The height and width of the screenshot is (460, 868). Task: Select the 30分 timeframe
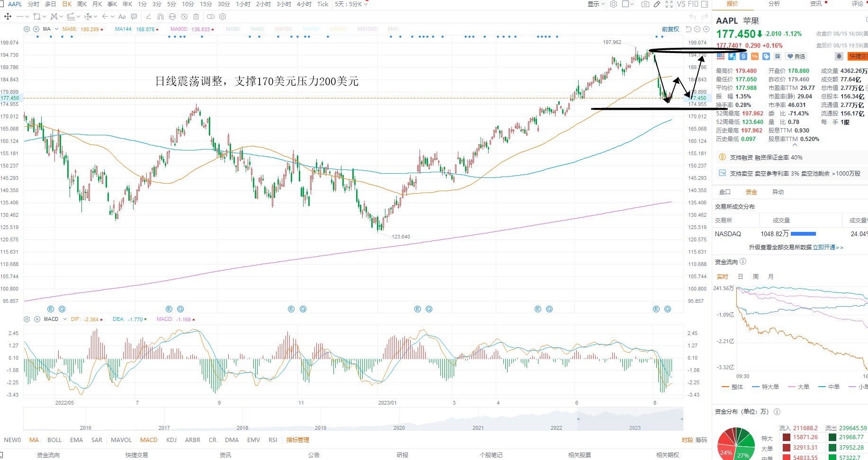224,4
